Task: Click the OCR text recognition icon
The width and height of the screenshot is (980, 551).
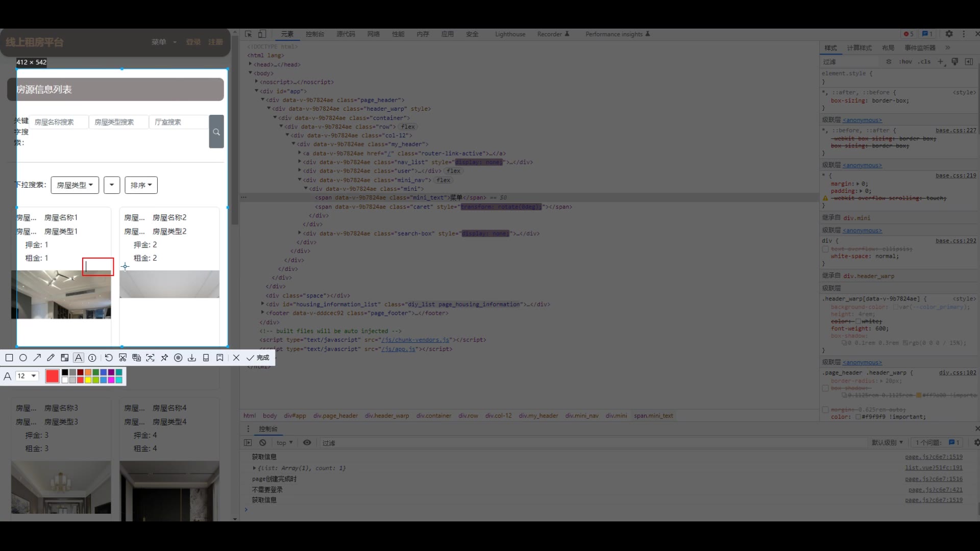Action: click(150, 358)
